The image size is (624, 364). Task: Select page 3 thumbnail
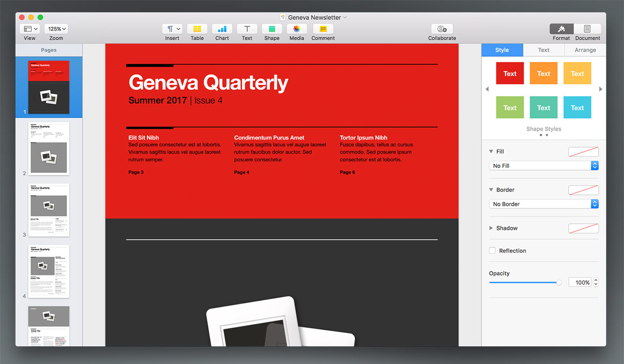(49, 210)
